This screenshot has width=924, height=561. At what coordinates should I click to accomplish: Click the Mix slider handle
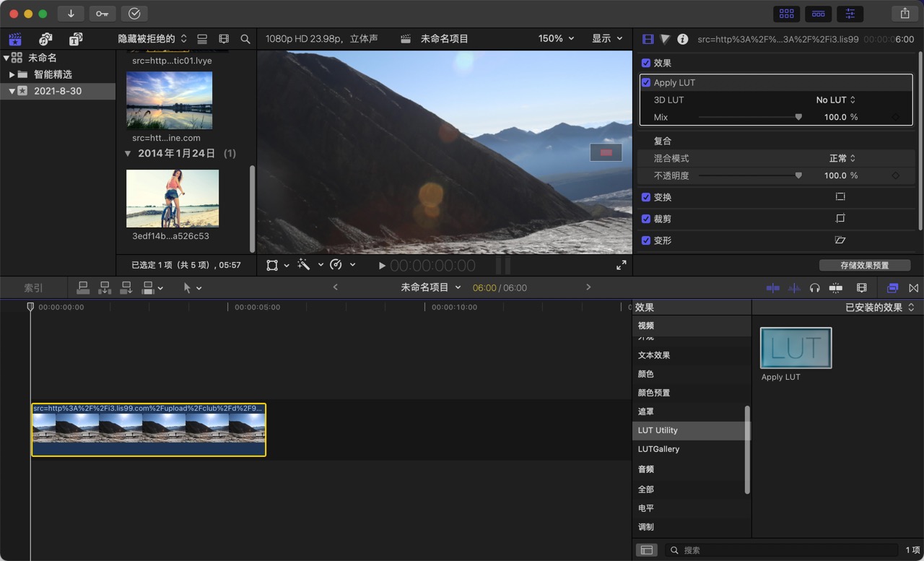[798, 117]
